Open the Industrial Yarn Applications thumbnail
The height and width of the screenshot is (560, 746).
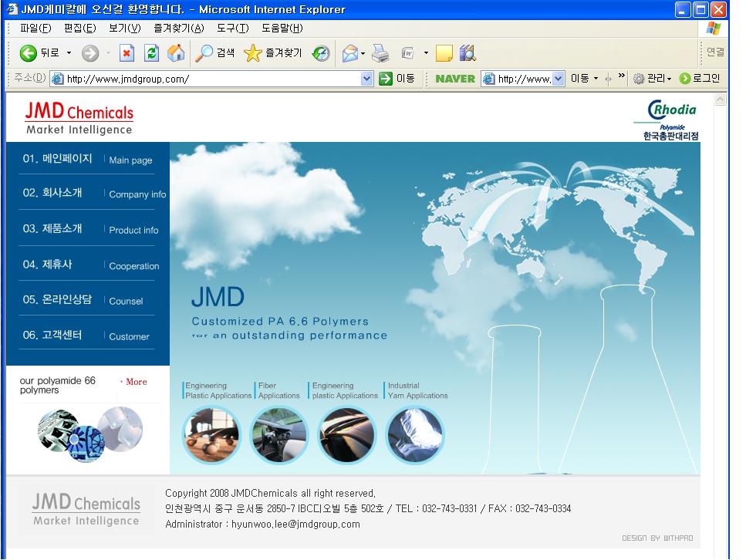coord(415,435)
